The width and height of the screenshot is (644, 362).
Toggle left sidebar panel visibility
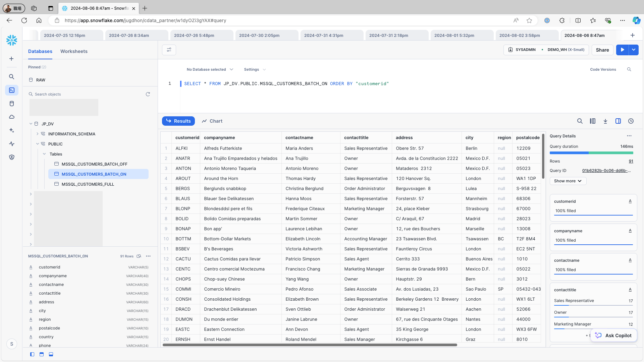[32, 354]
